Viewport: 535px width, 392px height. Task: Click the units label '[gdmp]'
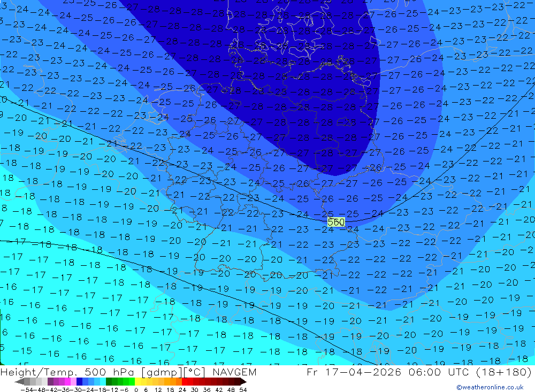pyautogui.click(x=162, y=372)
